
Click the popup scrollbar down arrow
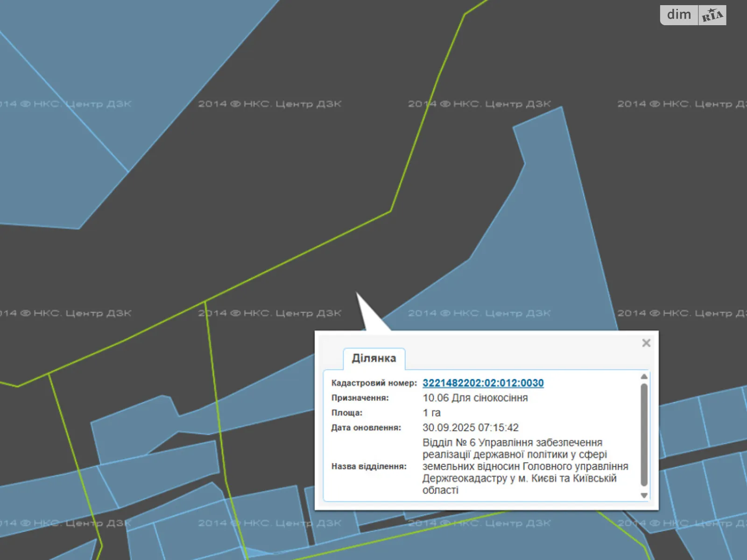[644, 496]
